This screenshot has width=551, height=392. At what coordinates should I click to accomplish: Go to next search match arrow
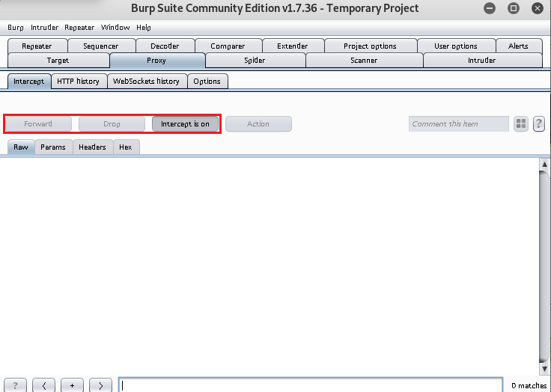coord(100,385)
